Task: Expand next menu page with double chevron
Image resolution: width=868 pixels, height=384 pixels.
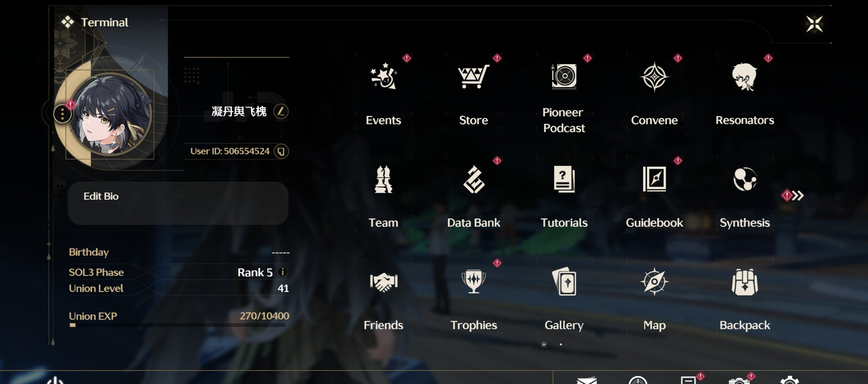Action: [x=798, y=195]
